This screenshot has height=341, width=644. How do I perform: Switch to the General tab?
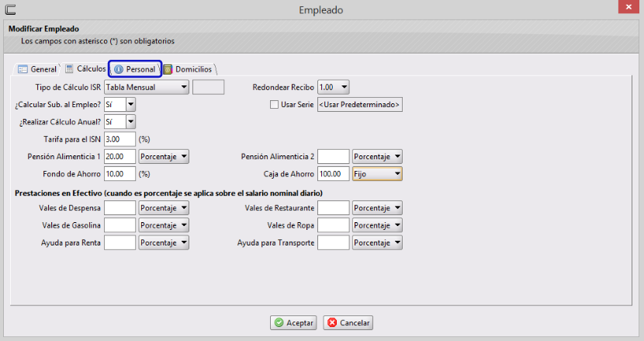click(38, 69)
